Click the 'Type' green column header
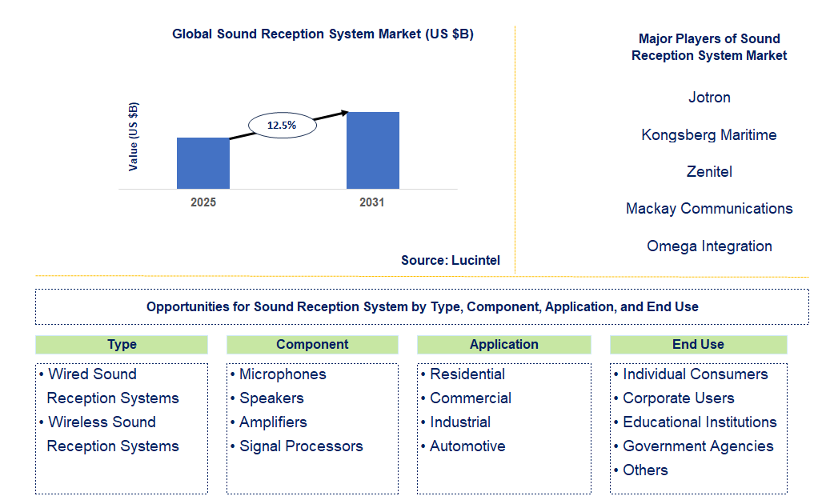The height and width of the screenshot is (504, 830). [122, 344]
